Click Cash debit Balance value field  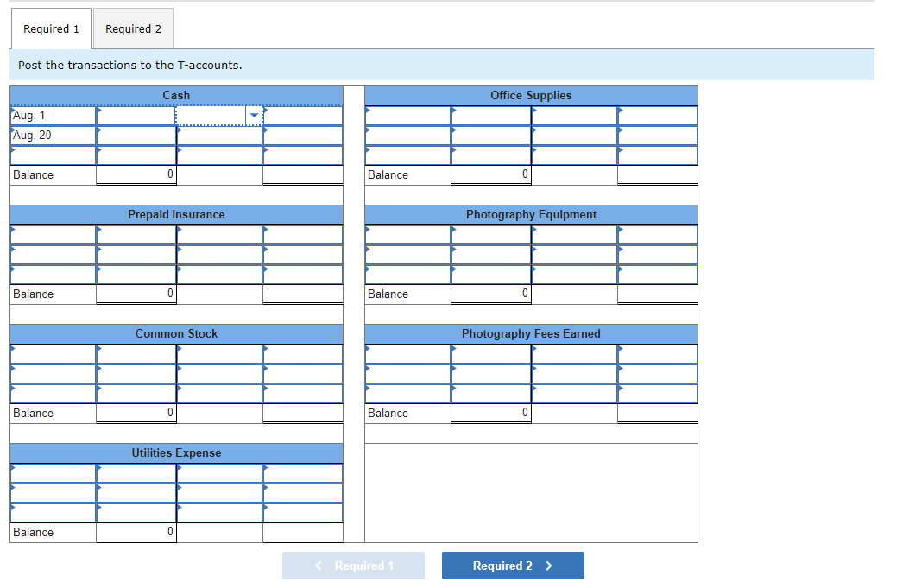click(136, 174)
